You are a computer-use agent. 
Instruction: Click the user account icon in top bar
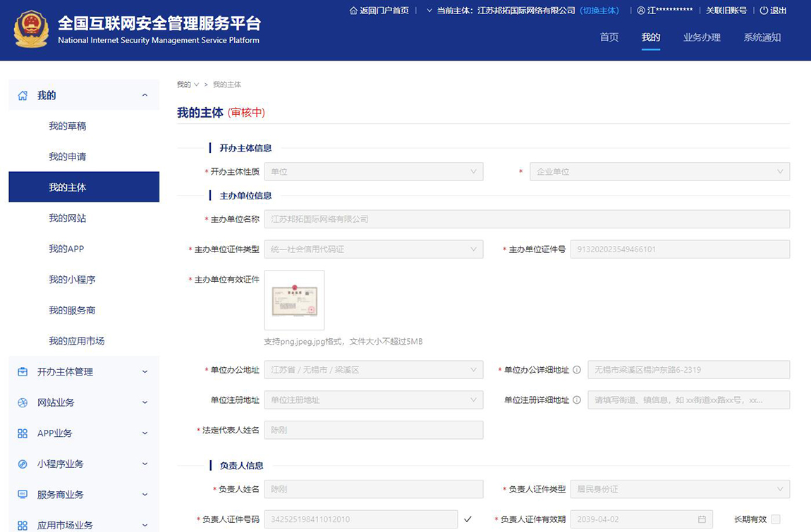[x=640, y=11]
